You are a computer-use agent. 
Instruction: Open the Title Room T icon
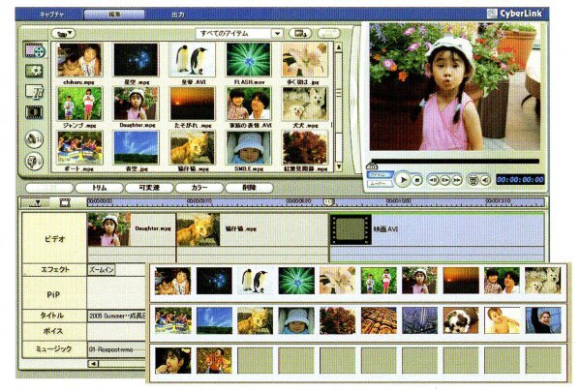click(x=34, y=91)
